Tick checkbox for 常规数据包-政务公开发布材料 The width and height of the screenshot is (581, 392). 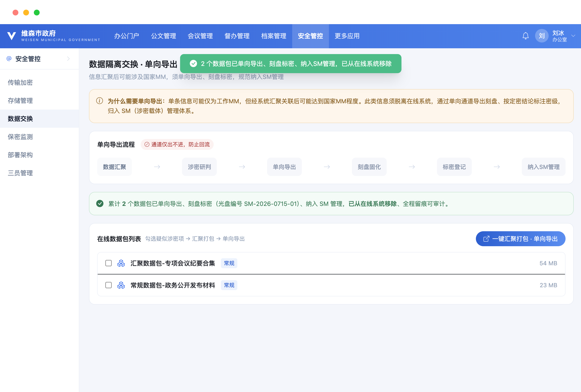point(109,285)
